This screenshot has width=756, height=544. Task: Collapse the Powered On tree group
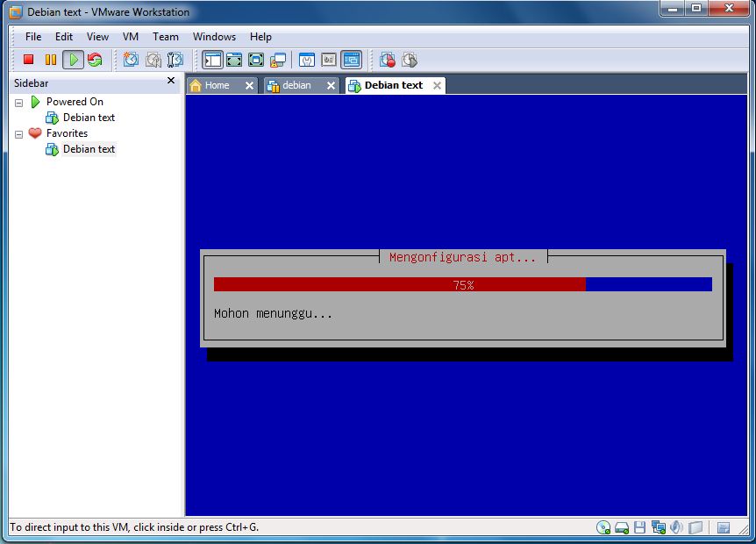tap(18, 103)
